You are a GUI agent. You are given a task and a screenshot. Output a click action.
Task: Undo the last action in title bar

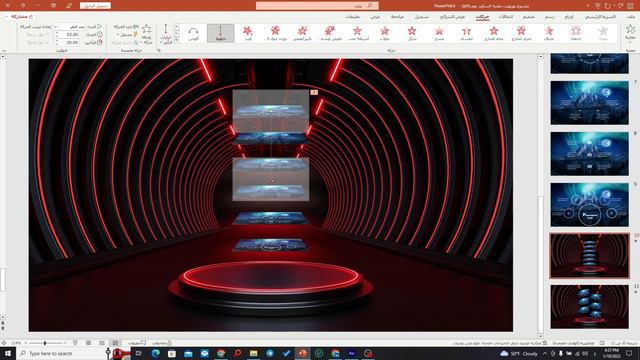point(620,6)
